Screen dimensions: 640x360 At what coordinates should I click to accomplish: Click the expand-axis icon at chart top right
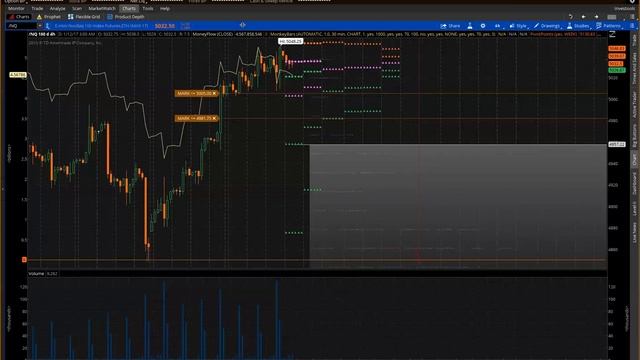[x=612, y=35]
